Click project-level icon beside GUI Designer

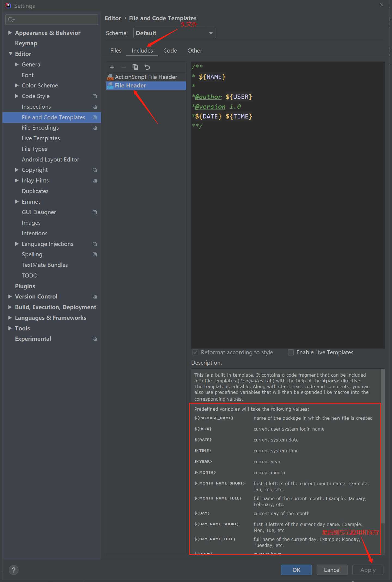coord(95,212)
